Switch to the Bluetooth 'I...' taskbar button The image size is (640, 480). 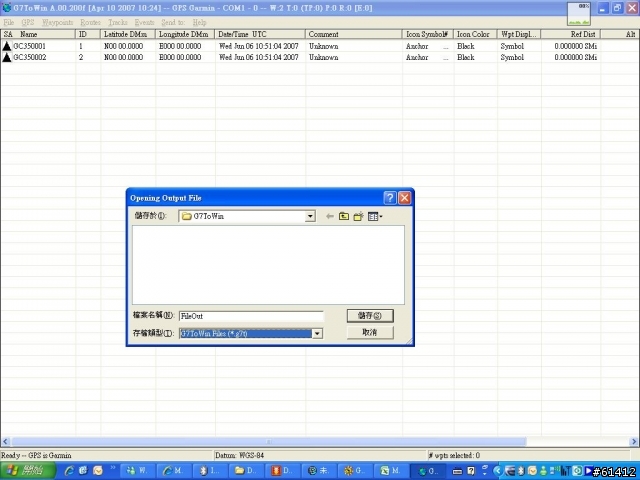tap(209, 471)
